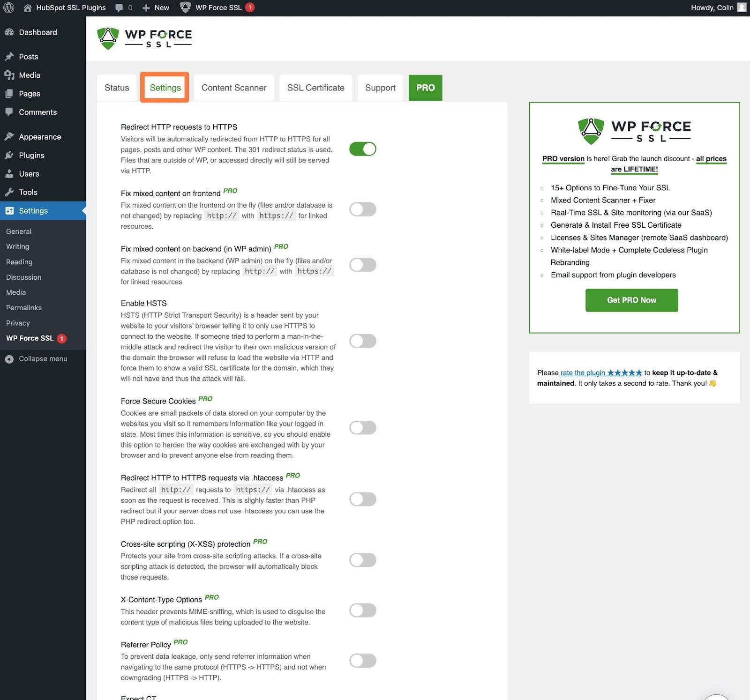
Task: Open Privacy settings submenu item
Action: click(18, 323)
